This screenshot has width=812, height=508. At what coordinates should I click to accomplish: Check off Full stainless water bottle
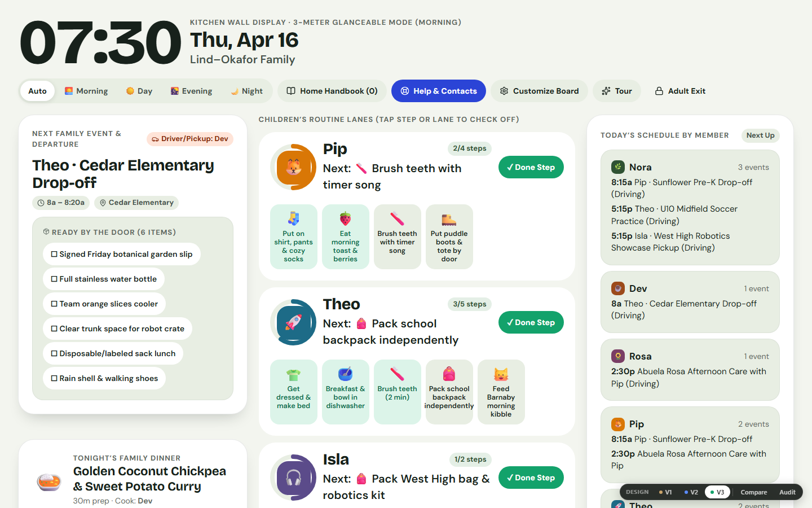pyautogui.click(x=104, y=279)
